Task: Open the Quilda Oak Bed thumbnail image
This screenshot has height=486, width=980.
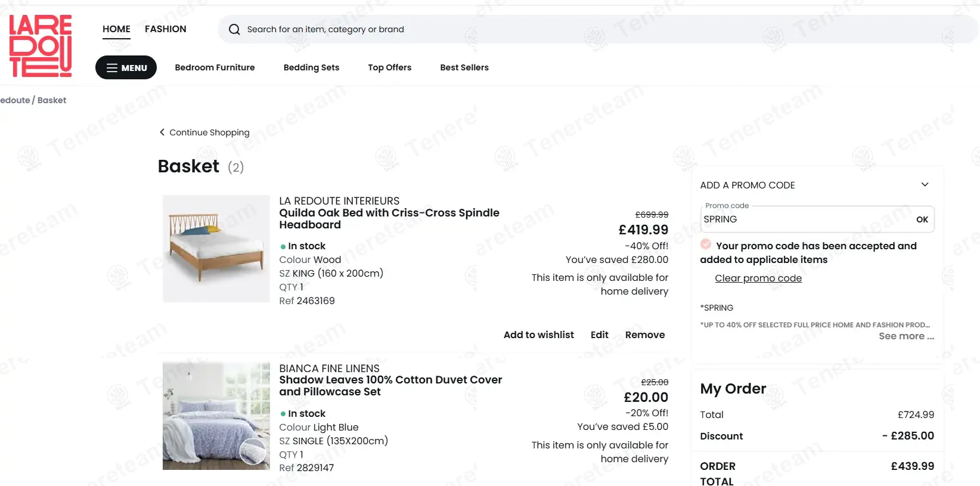Action: coord(216,249)
